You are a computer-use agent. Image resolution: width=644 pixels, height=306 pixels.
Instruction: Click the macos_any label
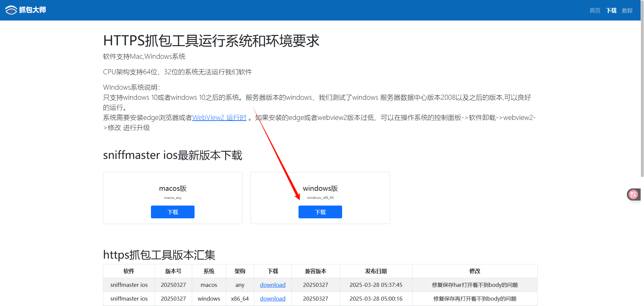click(x=173, y=198)
